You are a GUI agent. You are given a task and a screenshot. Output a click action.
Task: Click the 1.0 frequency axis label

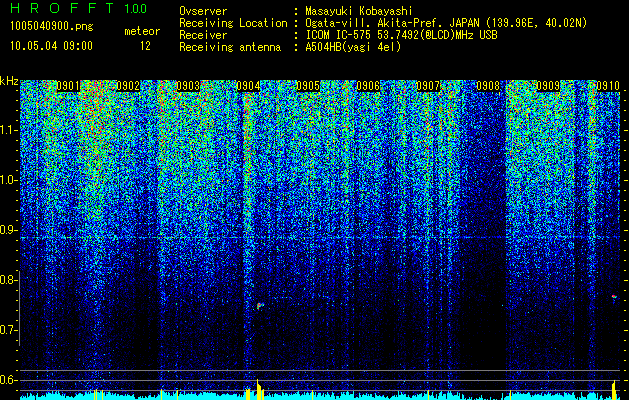(x=9, y=180)
